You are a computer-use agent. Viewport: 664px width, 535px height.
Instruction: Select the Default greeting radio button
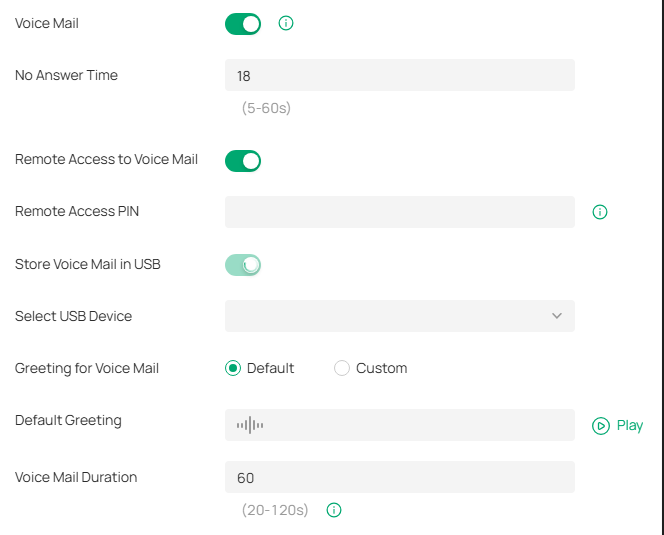[x=233, y=368]
